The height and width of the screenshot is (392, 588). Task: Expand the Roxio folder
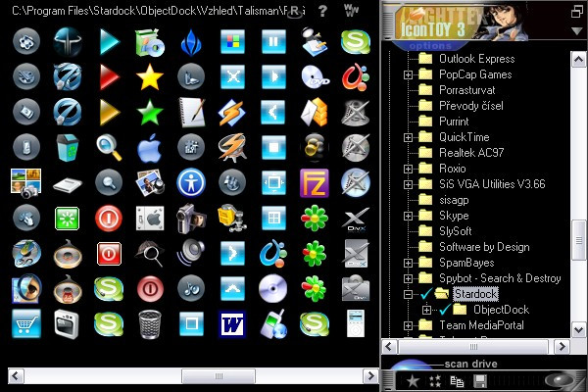click(408, 170)
